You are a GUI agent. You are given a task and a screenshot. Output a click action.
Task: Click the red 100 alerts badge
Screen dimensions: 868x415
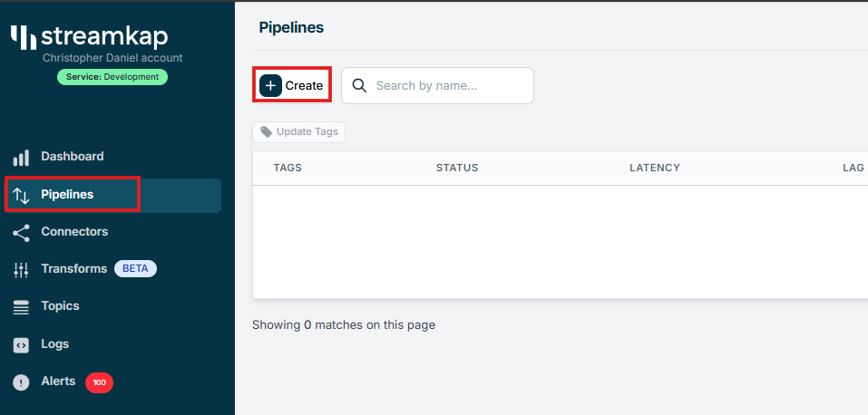click(99, 382)
